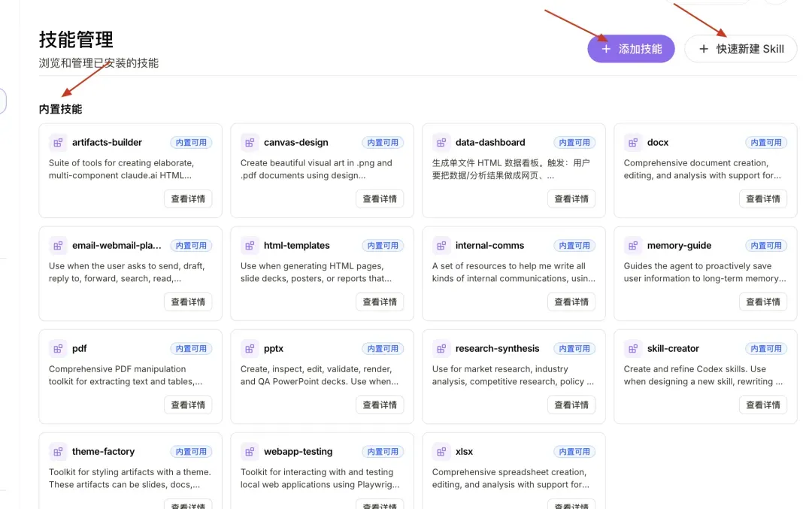This screenshot has width=812, height=509.
Task: Click the 技能管理 page heading
Action: (76, 39)
